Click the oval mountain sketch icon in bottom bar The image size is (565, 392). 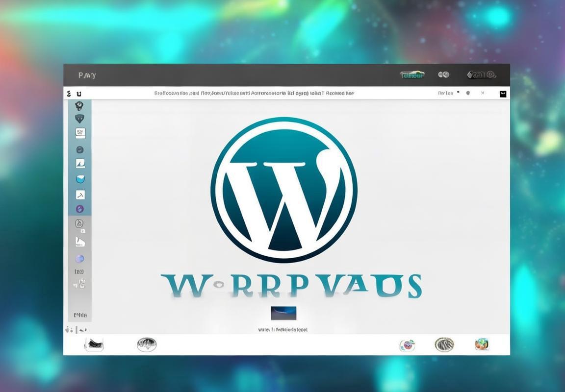click(x=147, y=345)
